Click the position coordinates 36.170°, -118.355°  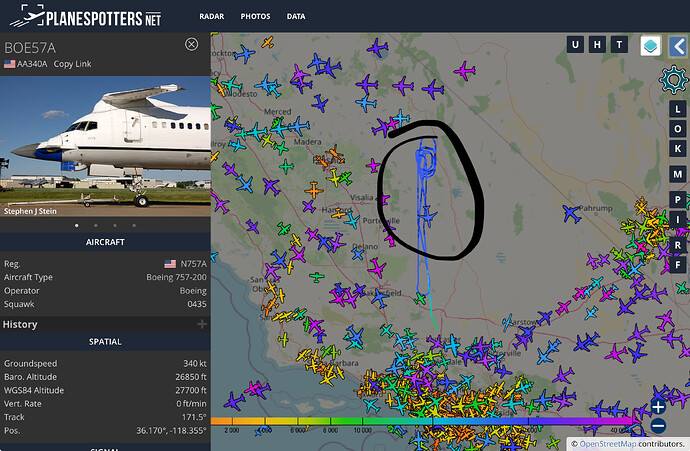(x=171, y=430)
